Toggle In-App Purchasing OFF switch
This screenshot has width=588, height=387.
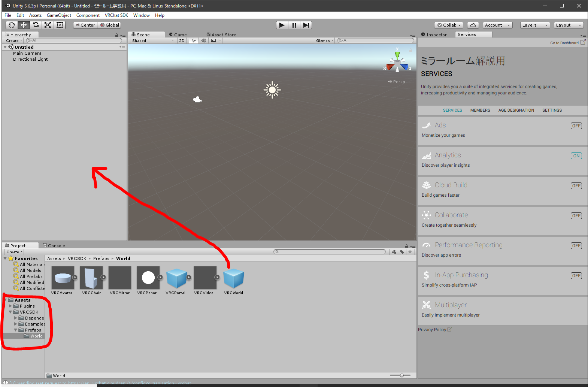[x=576, y=276]
